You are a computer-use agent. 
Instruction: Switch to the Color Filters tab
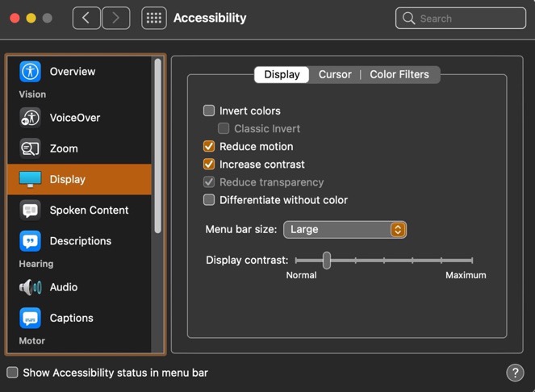pos(399,74)
